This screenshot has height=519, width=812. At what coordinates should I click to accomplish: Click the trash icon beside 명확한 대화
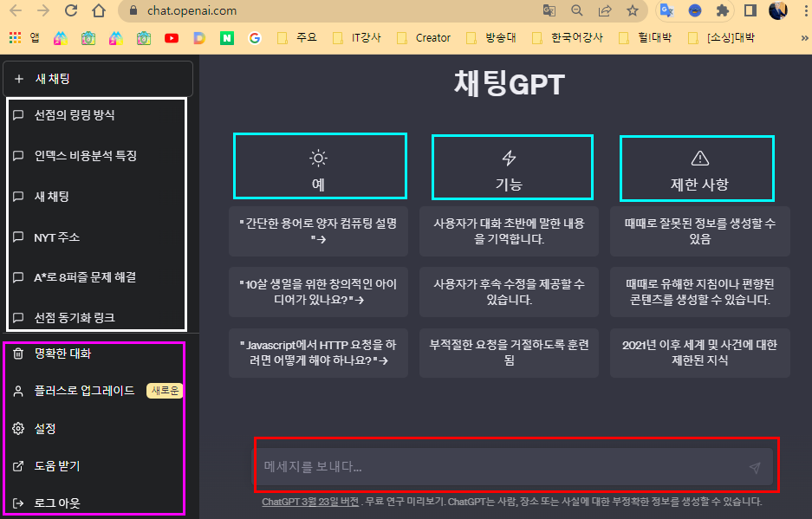click(x=18, y=354)
